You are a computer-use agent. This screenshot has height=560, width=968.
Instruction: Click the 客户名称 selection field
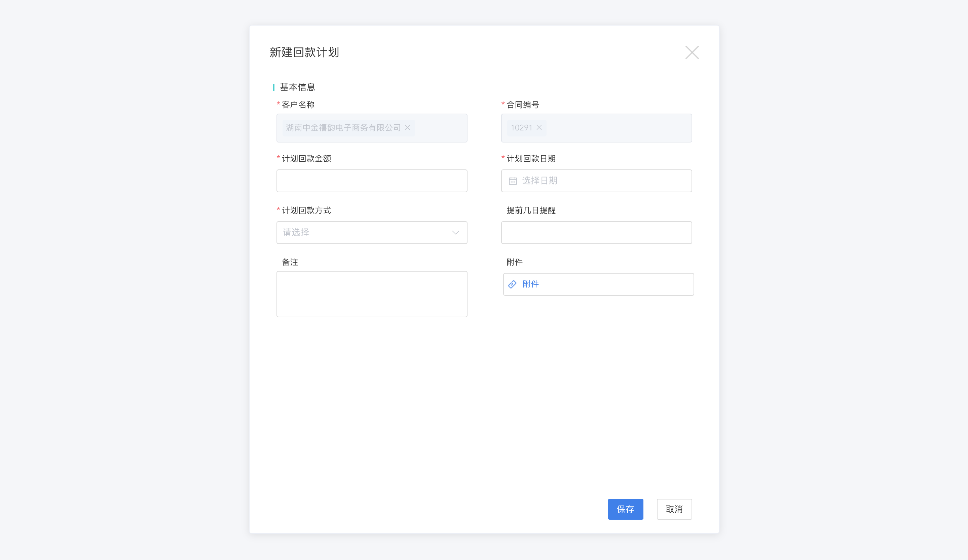coord(372,128)
